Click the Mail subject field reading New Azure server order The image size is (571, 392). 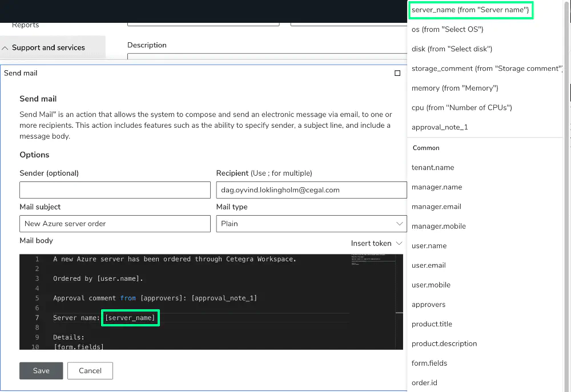114,224
